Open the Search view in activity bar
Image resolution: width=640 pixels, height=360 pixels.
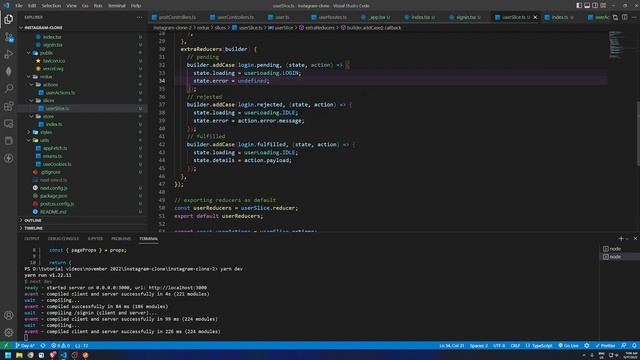[x=9, y=89]
